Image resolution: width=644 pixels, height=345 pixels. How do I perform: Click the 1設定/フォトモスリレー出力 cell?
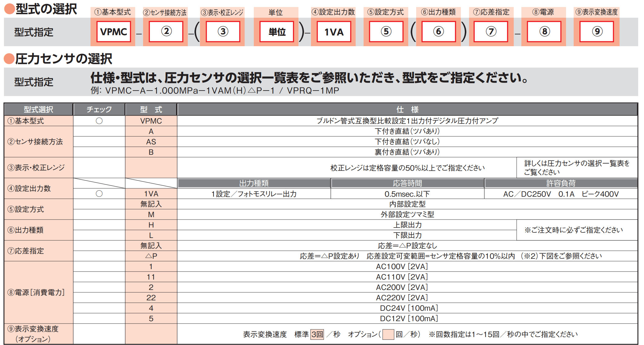[254, 194]
